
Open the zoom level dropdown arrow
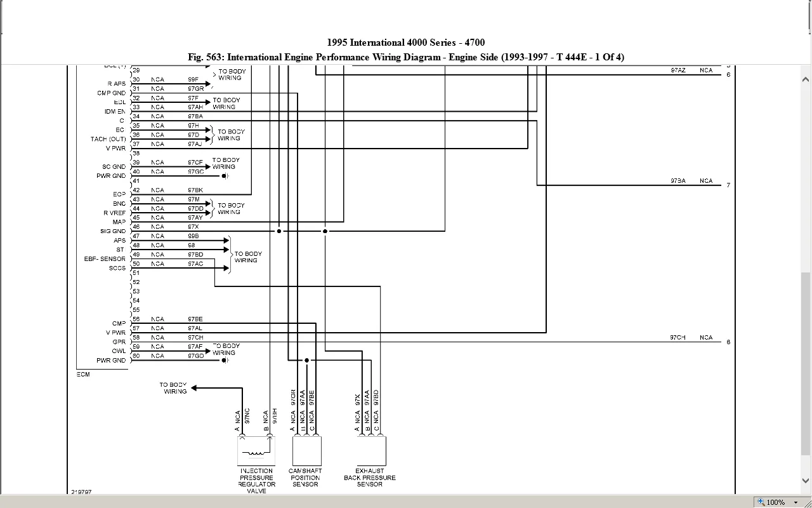[796, 502]
